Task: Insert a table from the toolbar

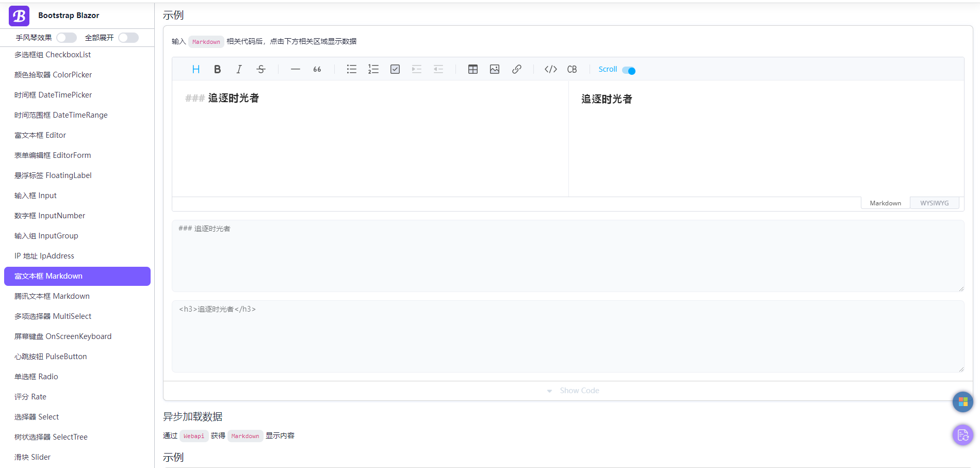Action: click(x=472, y=69)
